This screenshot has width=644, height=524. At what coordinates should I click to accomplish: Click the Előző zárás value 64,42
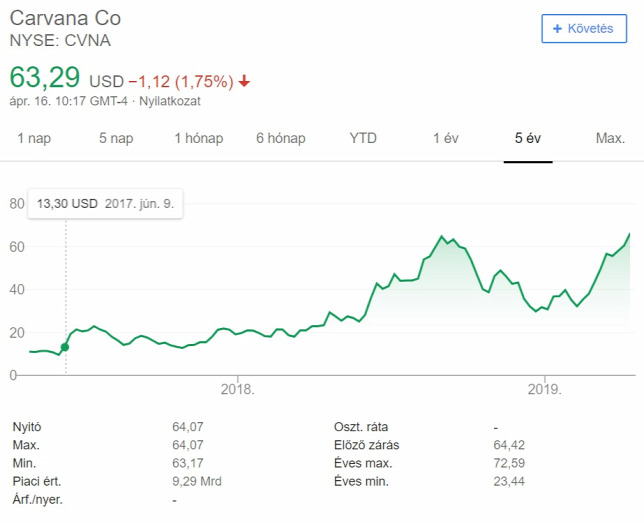point(509,445)
